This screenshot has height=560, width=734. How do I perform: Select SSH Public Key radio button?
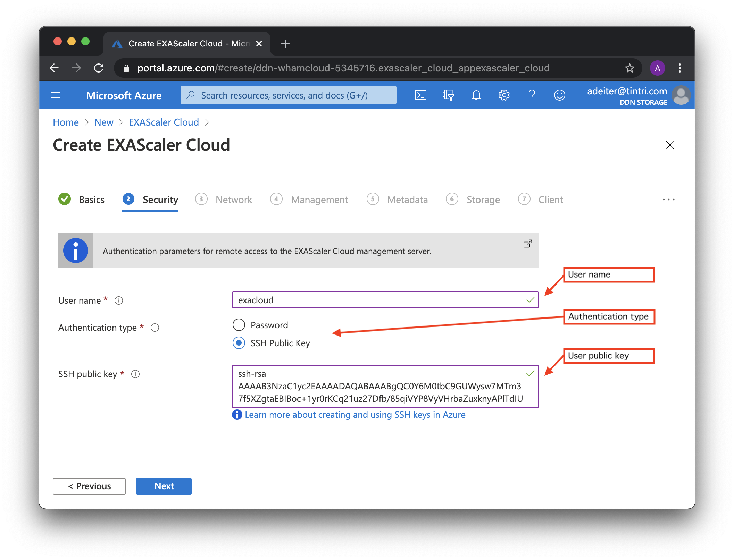coord(239,343)
